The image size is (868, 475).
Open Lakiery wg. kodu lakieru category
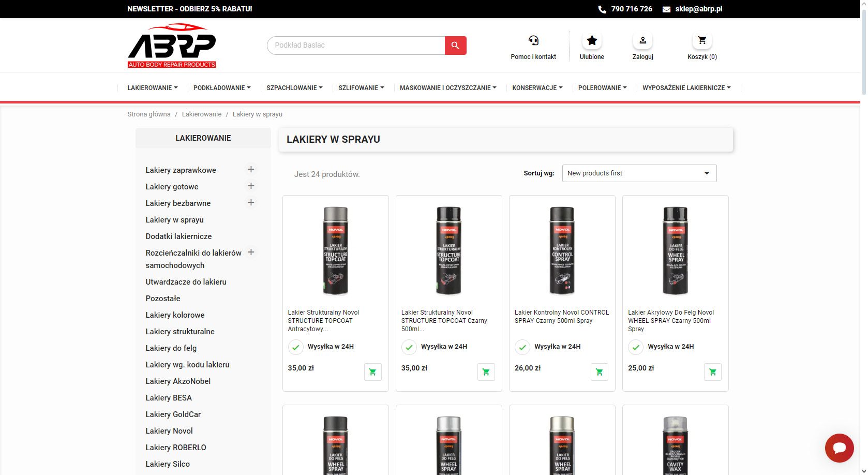(x=188, y=365)
